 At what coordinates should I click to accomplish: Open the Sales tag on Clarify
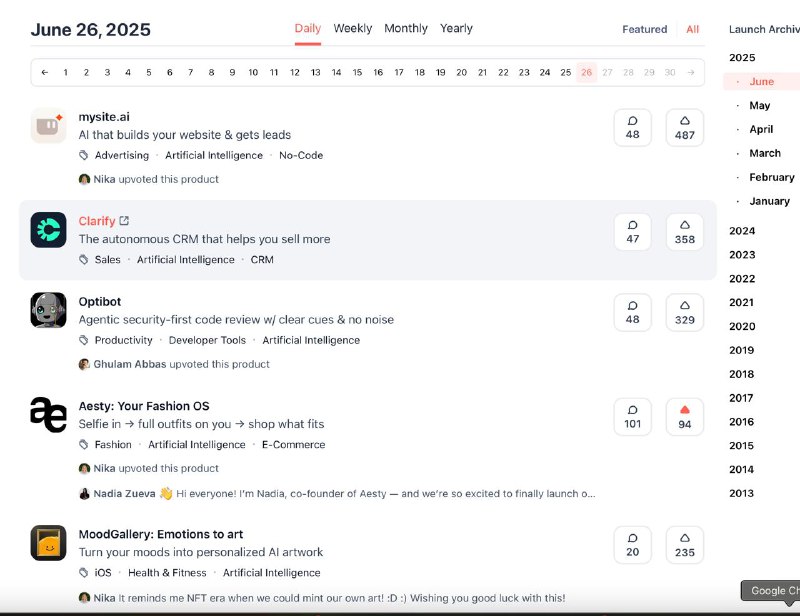pos(108,260)
